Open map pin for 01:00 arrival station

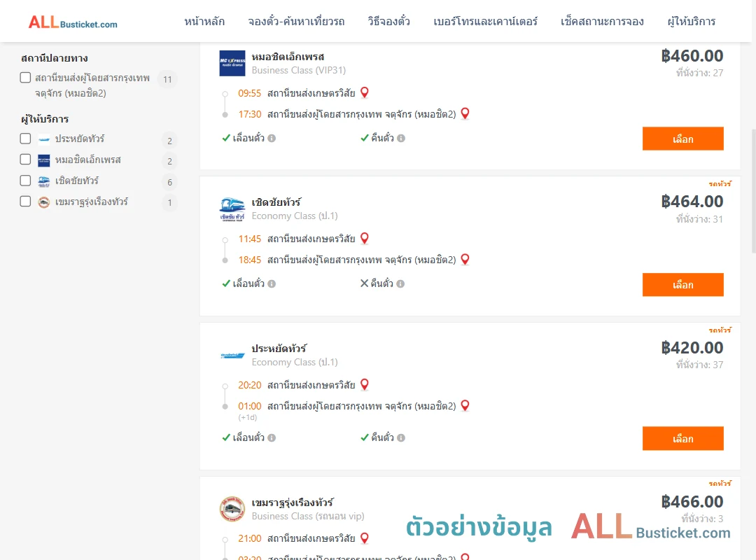[465, 405]
